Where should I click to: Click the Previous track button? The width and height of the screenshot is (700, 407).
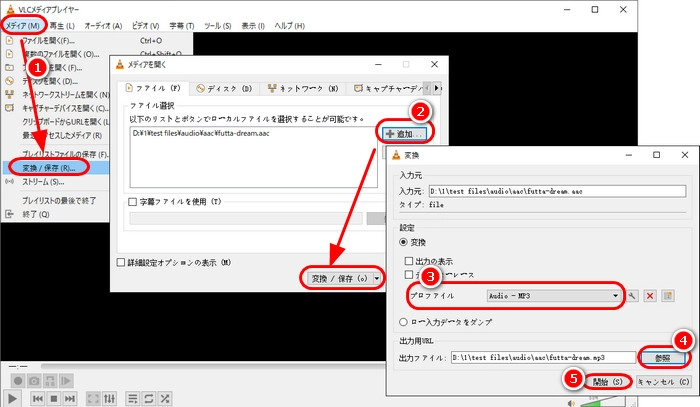pos(38,398)
